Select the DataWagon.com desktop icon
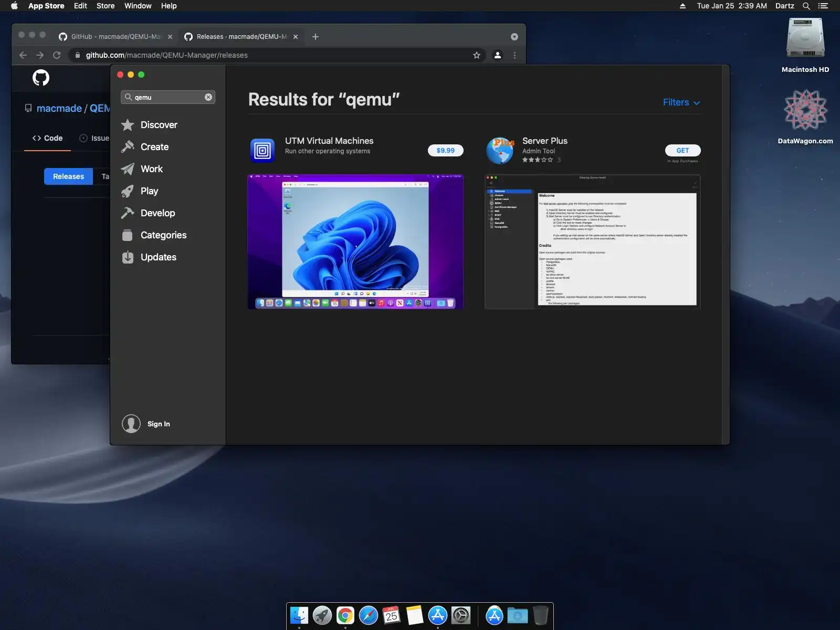840x630 pixels. point(805,117)
